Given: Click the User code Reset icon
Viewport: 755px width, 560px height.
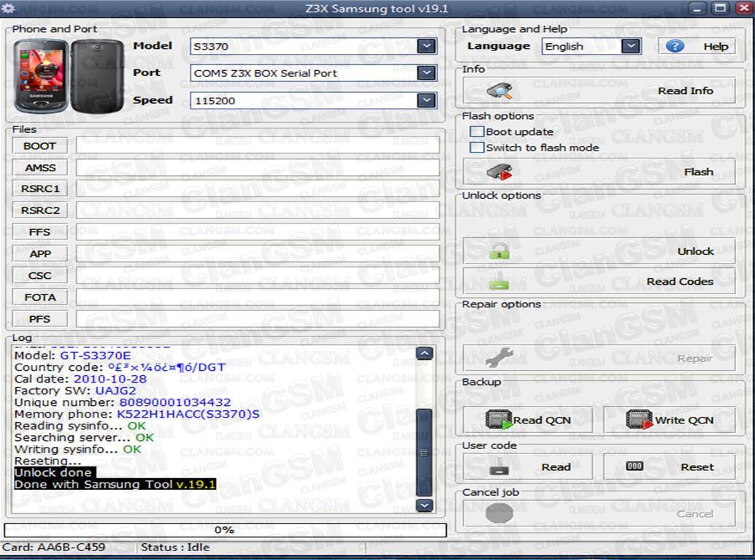Looking at the screenshot, I should coord(634,466).
